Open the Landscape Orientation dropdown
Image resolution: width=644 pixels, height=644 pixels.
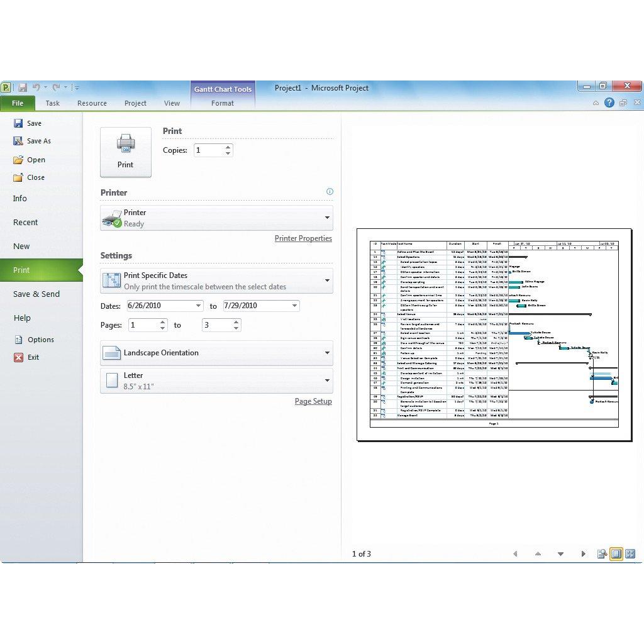click(x=216, y=353)
